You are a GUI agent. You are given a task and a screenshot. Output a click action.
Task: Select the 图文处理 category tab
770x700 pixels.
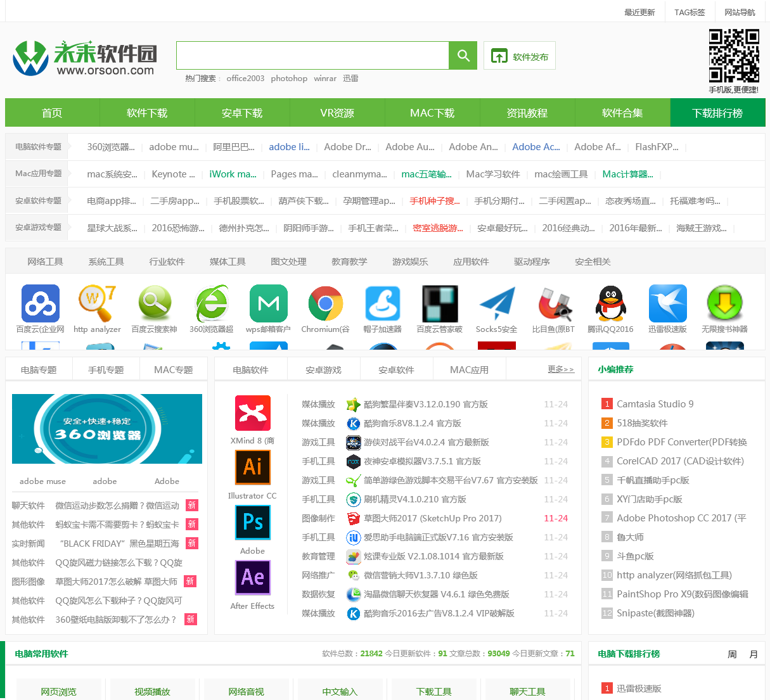tap(288, 262)
